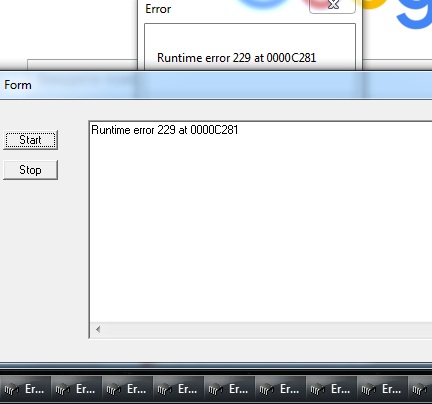The height and width of the screenshot is (404, 432).
Task: Click the blue Google logo letter behind
Action: point(414,14)
